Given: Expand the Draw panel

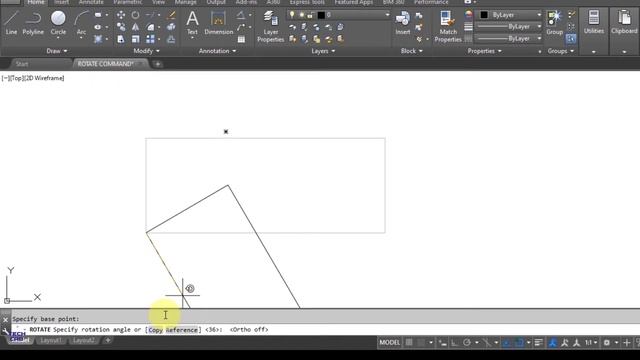Looking at the screenshot, I should click(x=57, y=51).
